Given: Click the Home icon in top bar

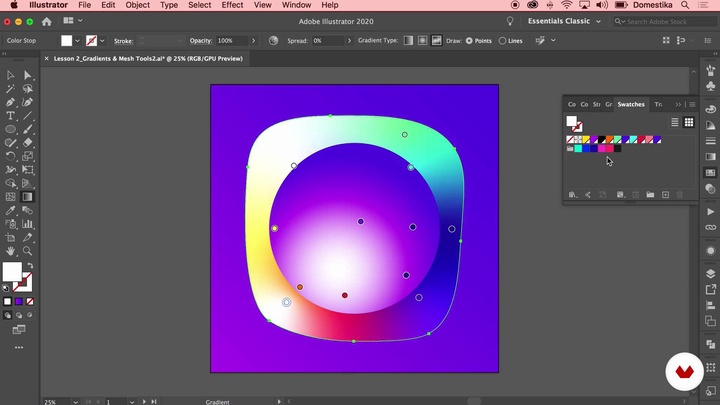Looking at the screenshot, I should coord(46,21).
